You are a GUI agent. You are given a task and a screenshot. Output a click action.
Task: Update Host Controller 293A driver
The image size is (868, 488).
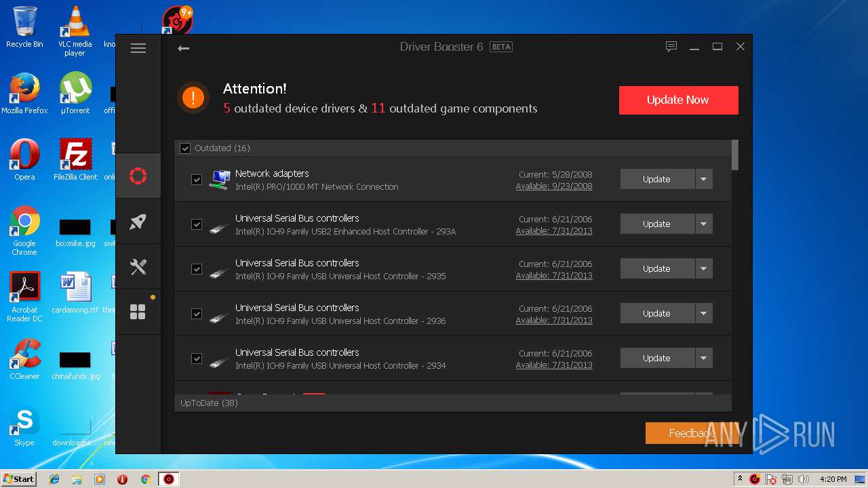click(x=657, y=224)
